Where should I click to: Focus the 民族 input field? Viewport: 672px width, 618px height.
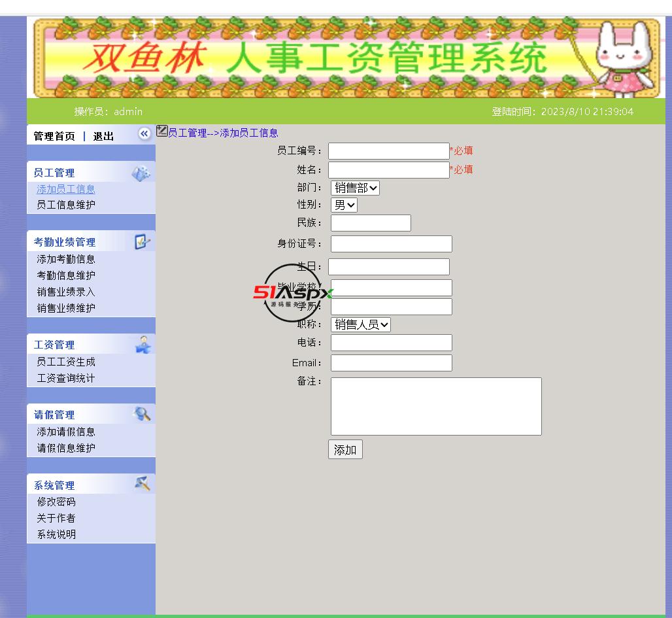point(371,223)
